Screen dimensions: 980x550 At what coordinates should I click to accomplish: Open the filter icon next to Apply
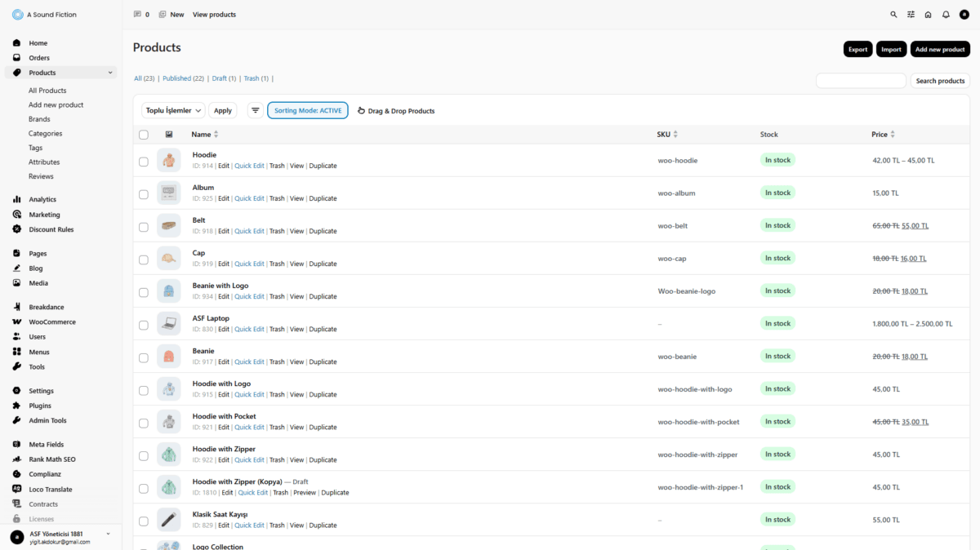(x=255, y=110)
